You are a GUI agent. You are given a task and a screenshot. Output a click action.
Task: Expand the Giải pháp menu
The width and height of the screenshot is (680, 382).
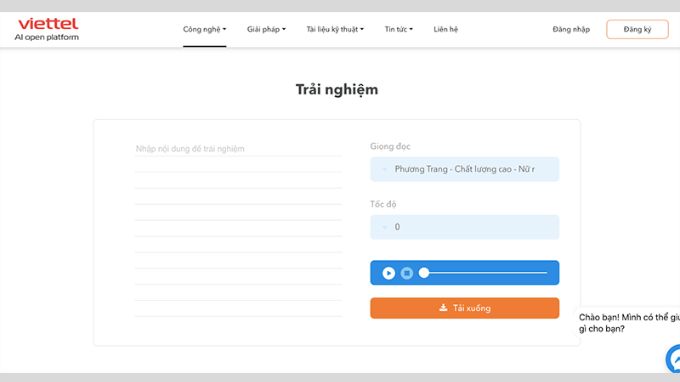[x=266, y=29]
